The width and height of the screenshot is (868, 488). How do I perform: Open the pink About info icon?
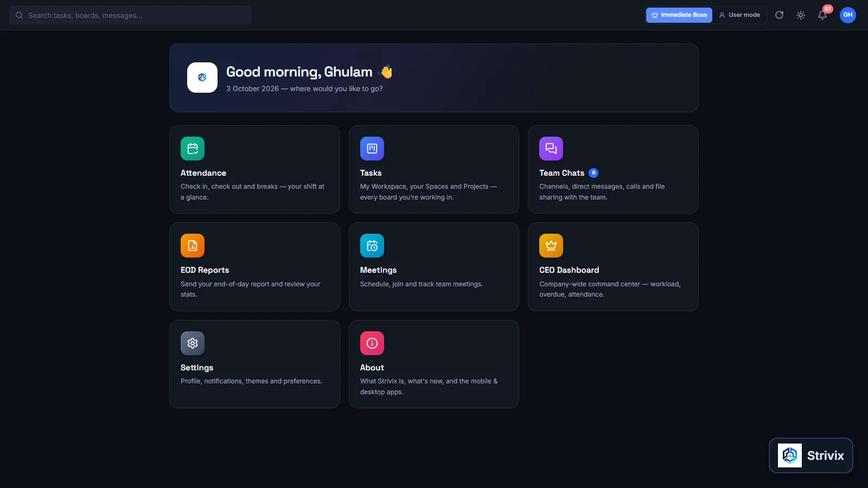point(372,343)
